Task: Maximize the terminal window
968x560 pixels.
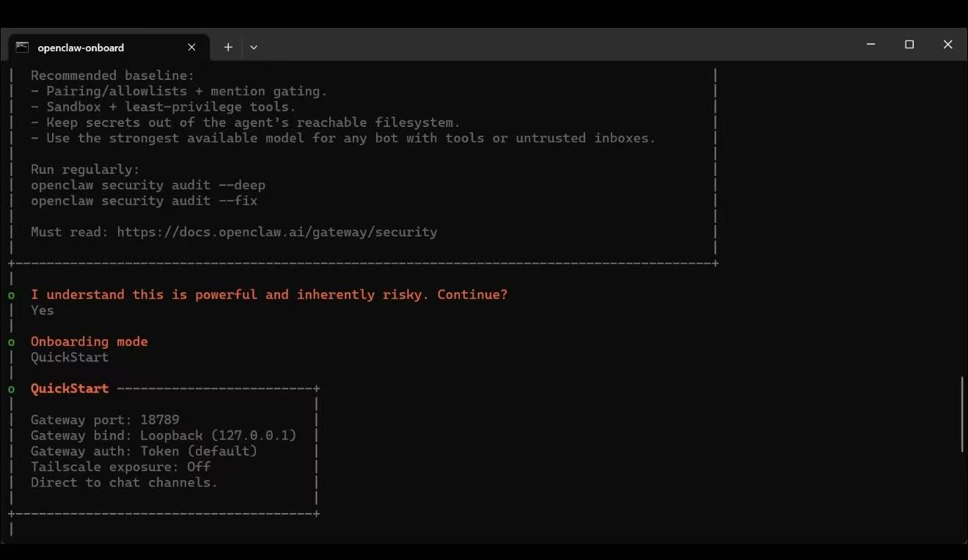Action: click(x=909, y=45)
